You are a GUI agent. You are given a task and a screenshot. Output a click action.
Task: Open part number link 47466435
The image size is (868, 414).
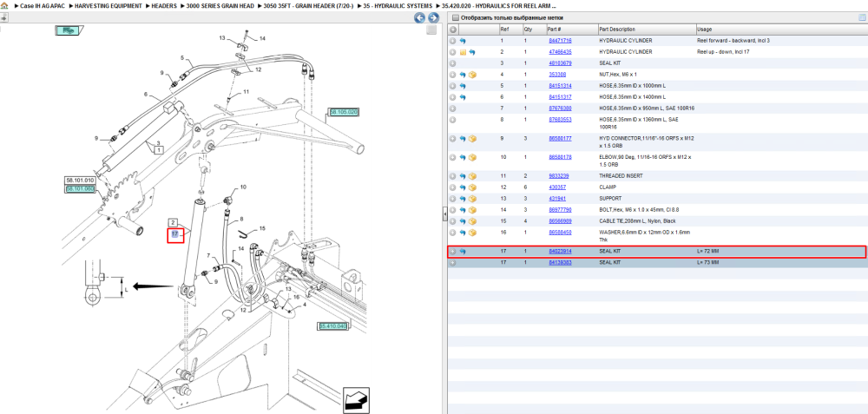[x=560, y=52]
